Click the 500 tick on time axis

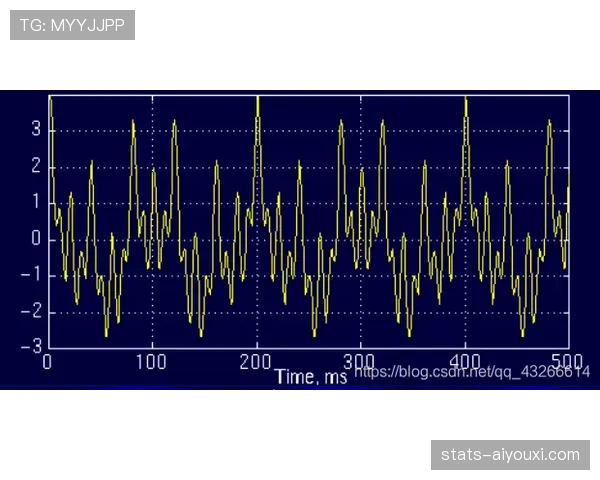coord(566,360)
